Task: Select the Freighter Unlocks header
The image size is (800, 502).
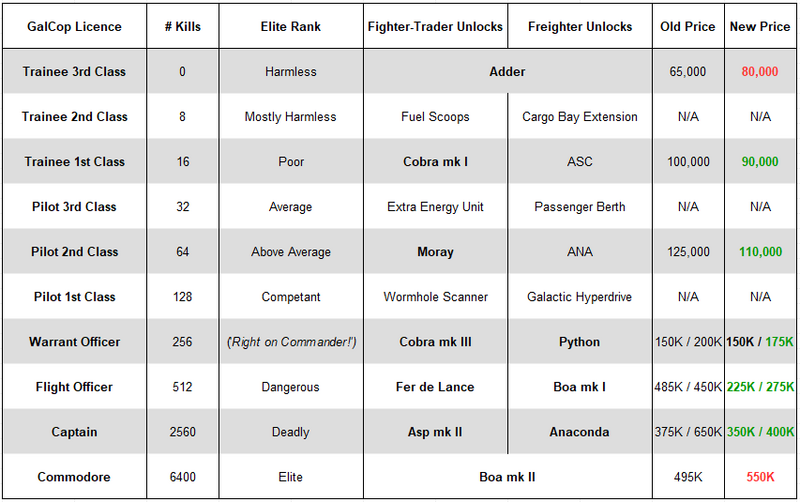Action: point(580,27)
